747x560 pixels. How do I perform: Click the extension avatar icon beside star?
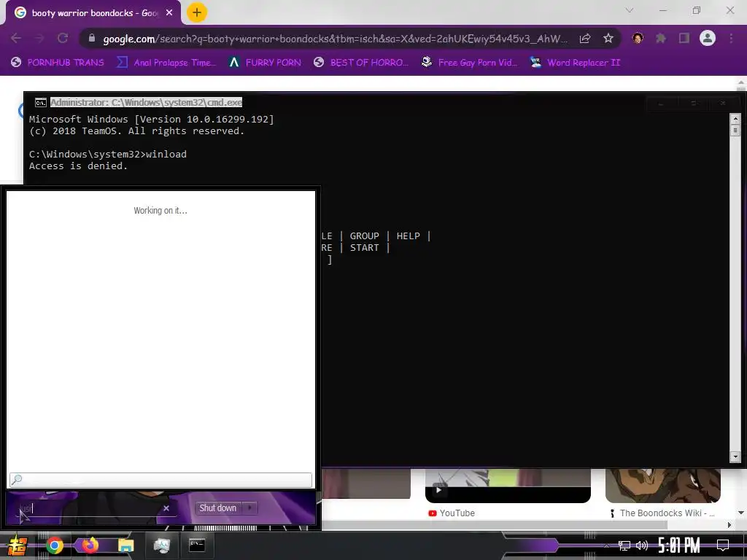pyautogui.click(x=638, y=38)
